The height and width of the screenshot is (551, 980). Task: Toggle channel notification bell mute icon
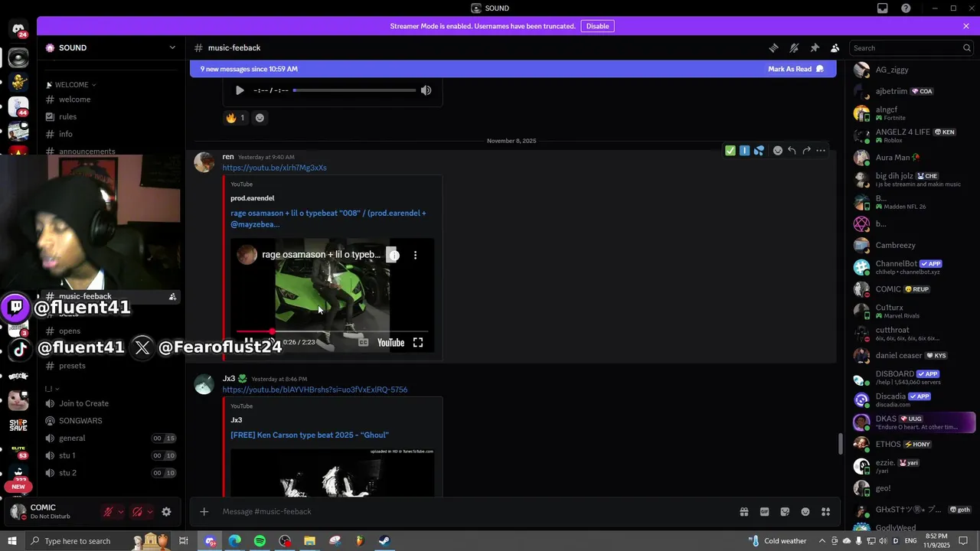[x=794, y=47]
